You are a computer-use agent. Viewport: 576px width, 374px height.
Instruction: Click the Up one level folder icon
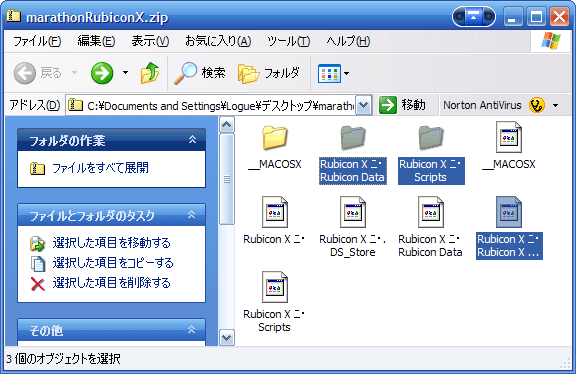150,73
